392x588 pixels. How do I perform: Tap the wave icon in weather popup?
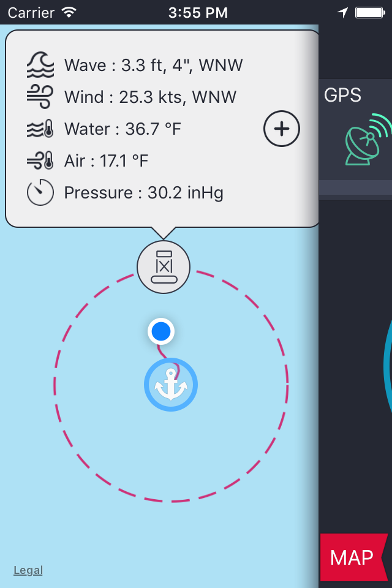(40, 64)
